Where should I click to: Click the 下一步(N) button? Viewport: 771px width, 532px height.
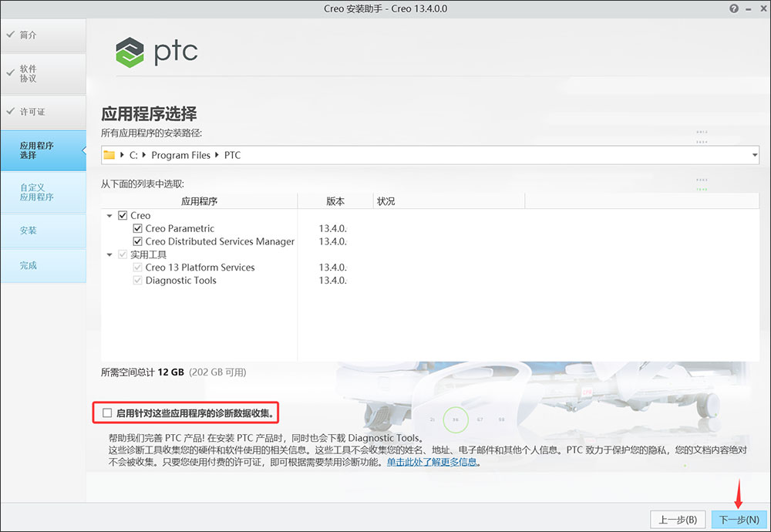coord(739,519)
